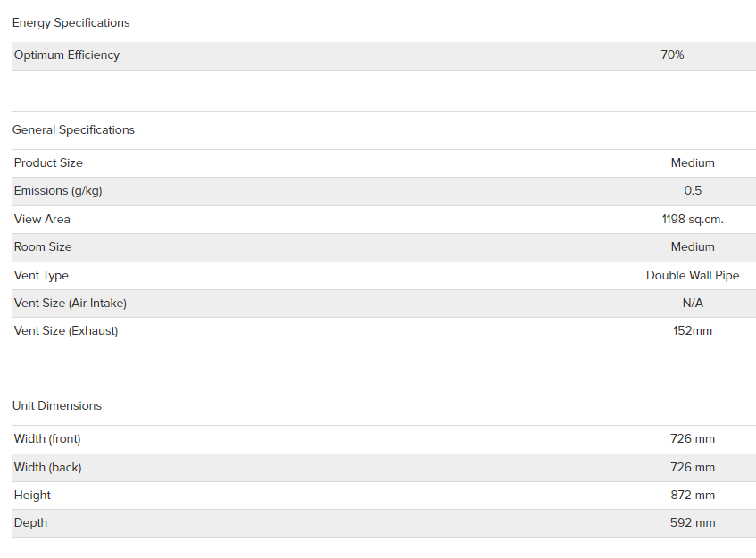Select the Width (front) row label
The height and width of the screenshot is (558, 756).
point(47,439)
